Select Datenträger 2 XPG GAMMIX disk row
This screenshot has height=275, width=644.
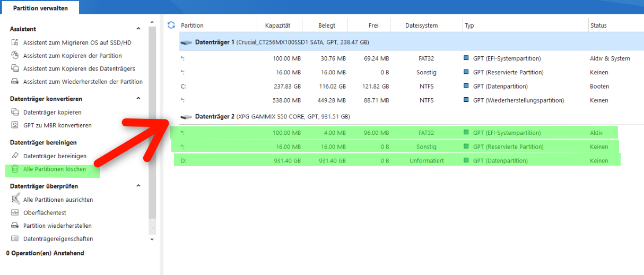pyautogui.click(x=411, y=116)
